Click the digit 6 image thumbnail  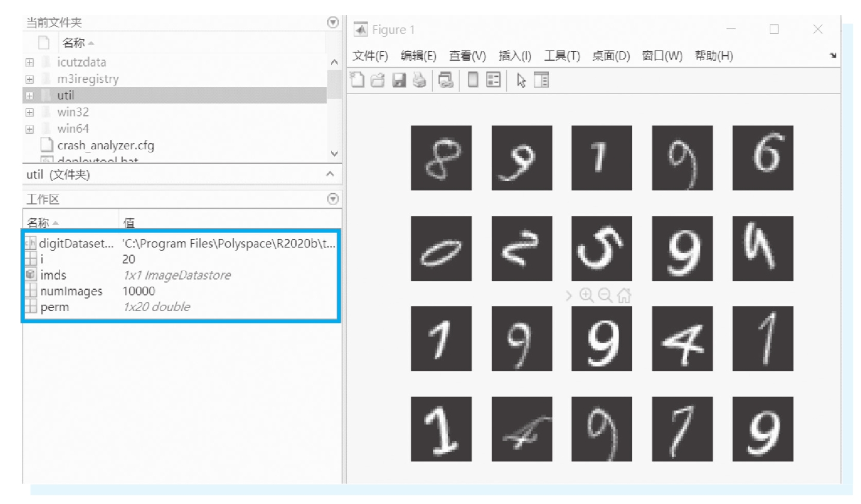(763, 158)
